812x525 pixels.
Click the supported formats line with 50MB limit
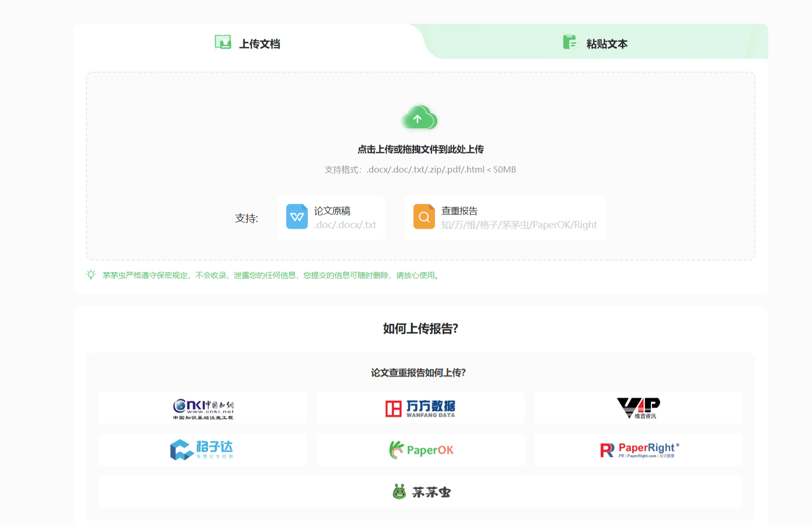(x=420, y=169)
